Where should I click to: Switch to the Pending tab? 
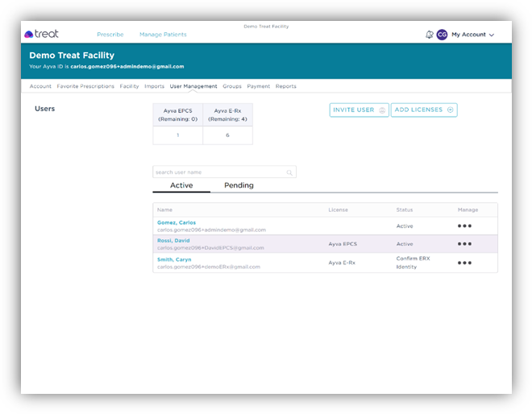239,185
